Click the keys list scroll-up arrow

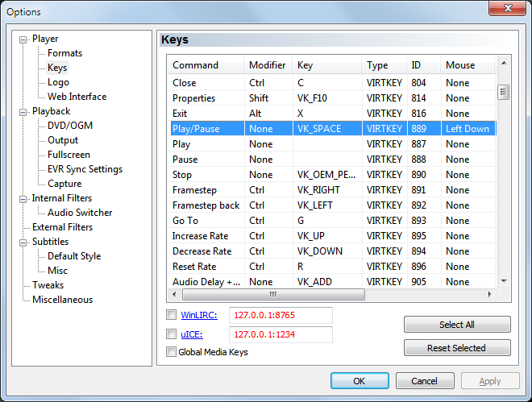504,63
